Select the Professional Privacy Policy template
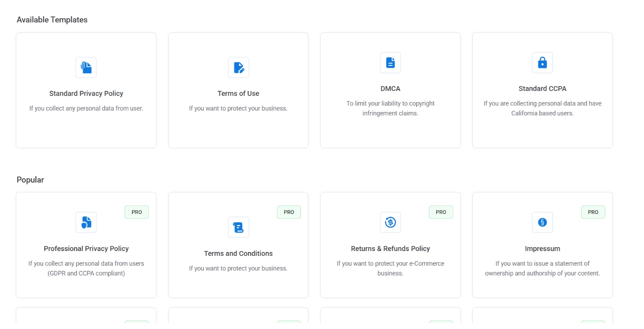This screenshot has height=329, width=644. coord(86,244)
